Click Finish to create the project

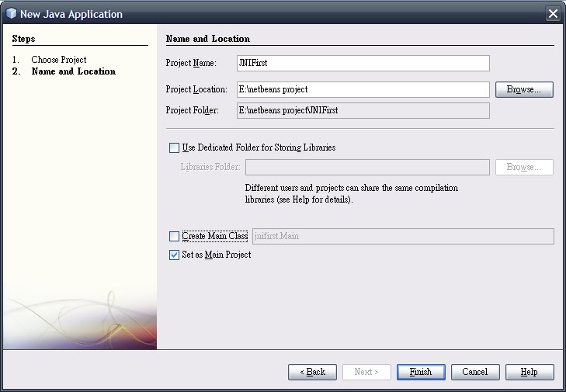coord(421,372)
